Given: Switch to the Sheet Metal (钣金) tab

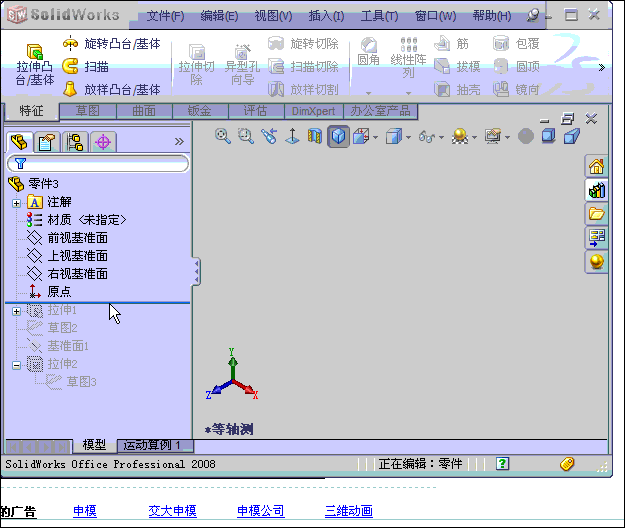Looking at the screenshot, I should (x=200, y=111).
